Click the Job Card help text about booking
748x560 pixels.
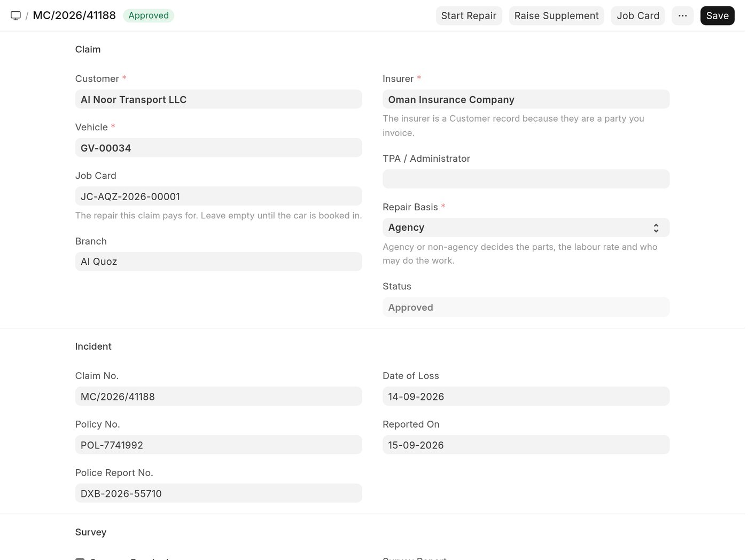[x=219, y=216]
